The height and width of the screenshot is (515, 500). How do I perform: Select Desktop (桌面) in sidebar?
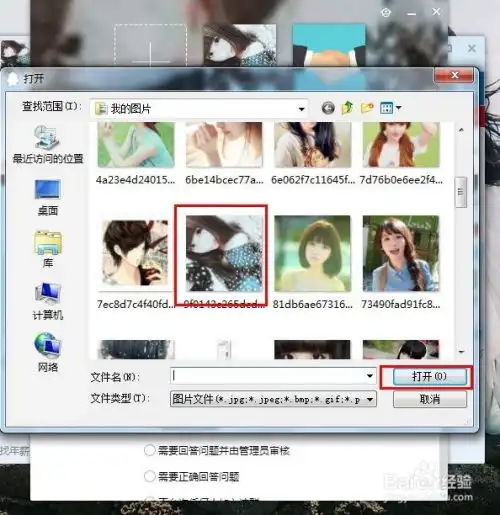point(48,197)
